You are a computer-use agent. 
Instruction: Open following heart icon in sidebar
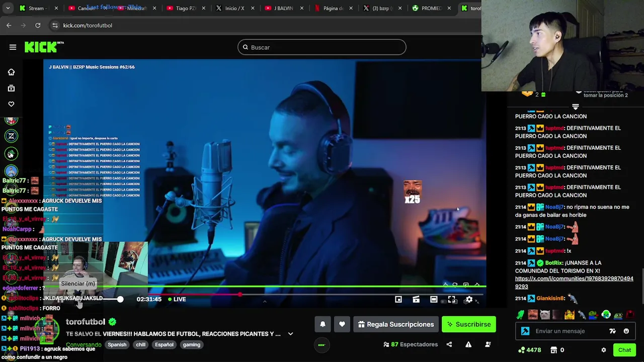(x=11, y=104)
